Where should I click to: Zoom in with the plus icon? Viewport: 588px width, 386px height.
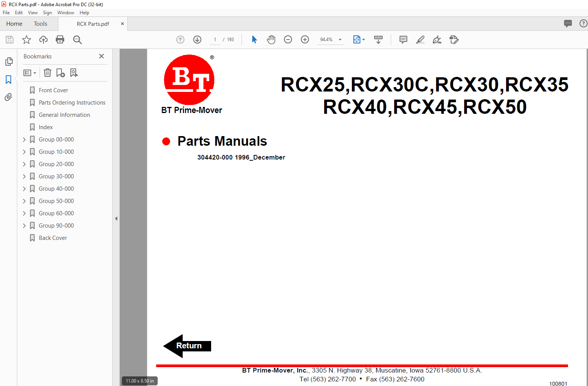[x=305, y=40]
